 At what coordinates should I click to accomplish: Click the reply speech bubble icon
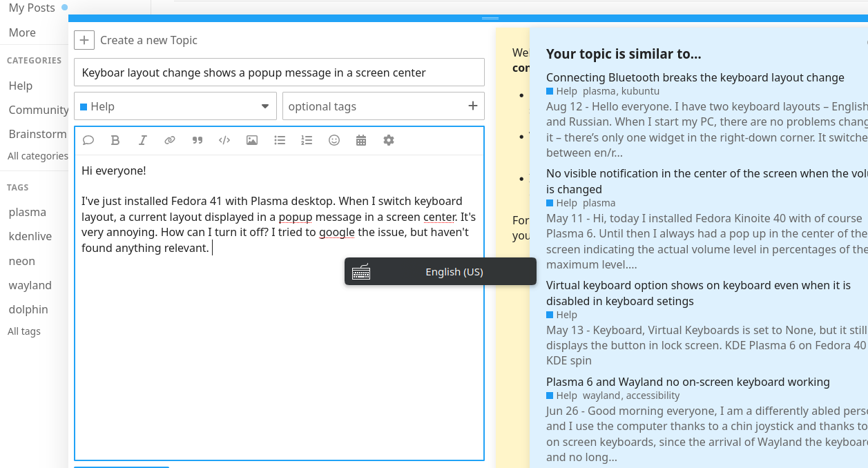point(88,140)
